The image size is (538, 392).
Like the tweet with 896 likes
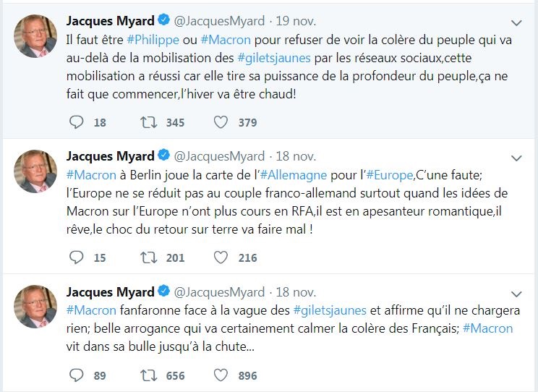tap(221, 375)
